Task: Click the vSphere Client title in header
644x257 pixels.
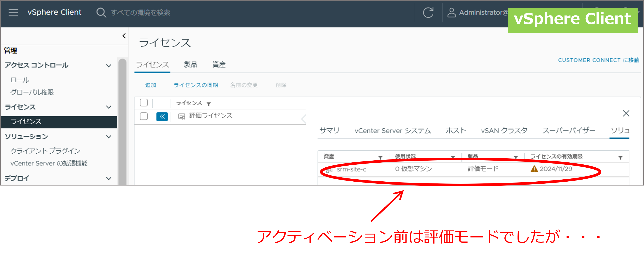Action: pyautogui.click(x=54, y=12)
